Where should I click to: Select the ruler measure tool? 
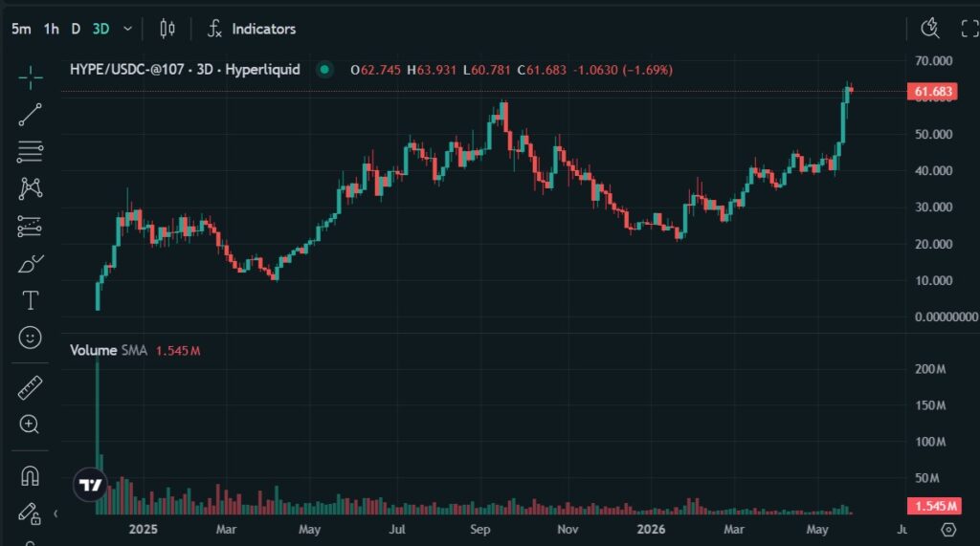point(30,388)
